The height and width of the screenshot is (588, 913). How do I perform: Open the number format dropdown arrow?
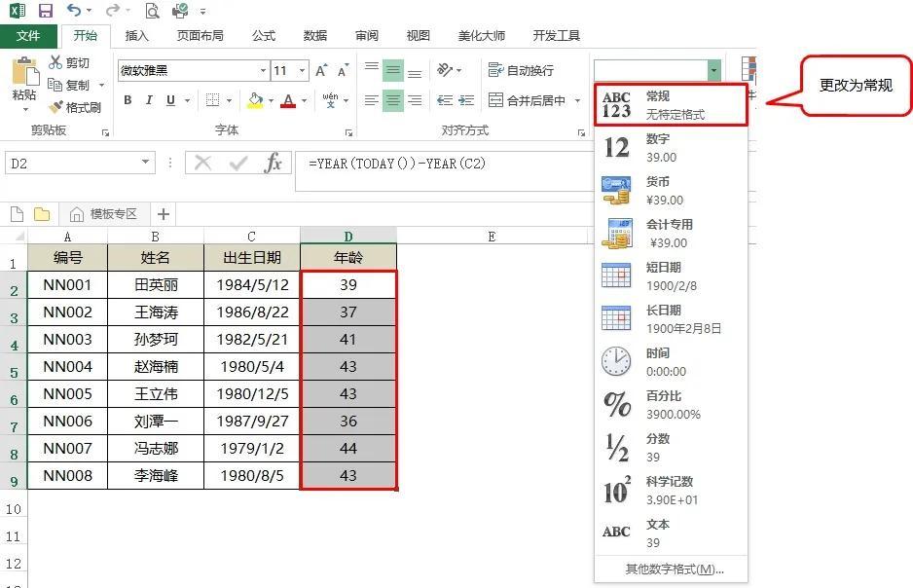point(713,70)
